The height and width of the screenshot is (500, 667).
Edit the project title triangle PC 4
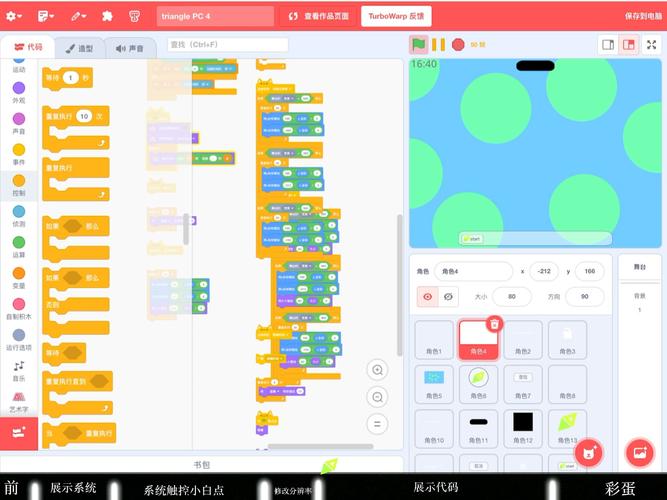pyautogui.click(x=215, y=16)
